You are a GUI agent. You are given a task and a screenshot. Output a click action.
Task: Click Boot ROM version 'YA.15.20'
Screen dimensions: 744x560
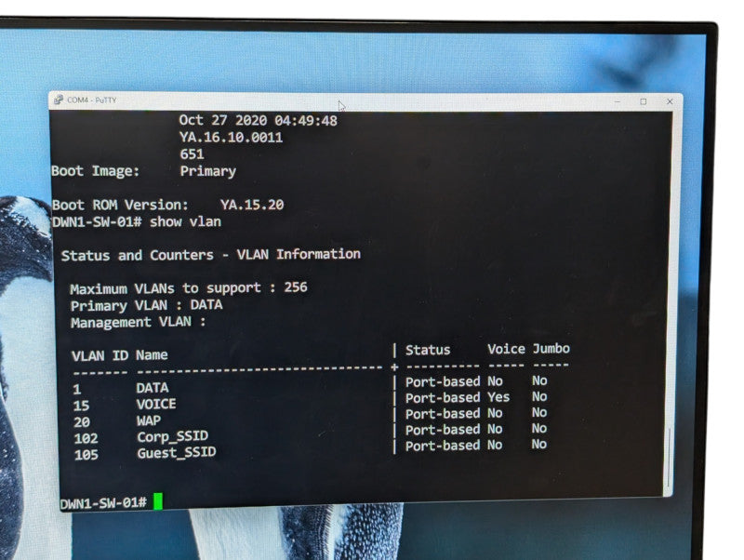252,205
